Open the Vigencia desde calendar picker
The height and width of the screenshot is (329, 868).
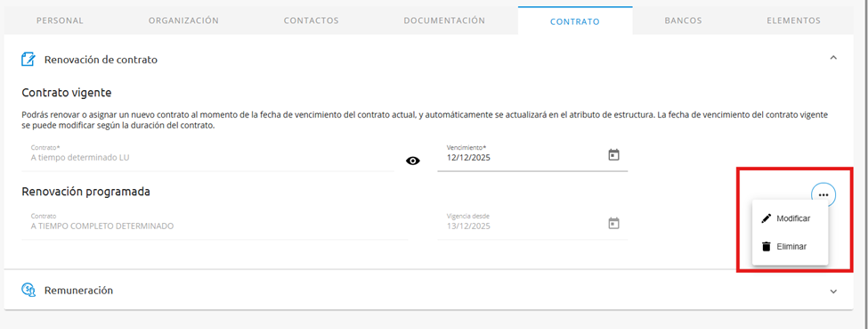coord(613,224)
